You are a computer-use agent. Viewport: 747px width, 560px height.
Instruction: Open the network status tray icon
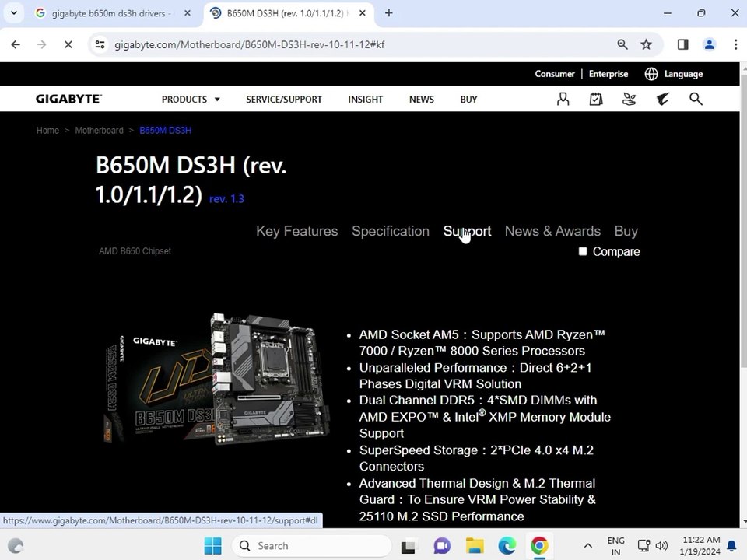click(644, 546)
